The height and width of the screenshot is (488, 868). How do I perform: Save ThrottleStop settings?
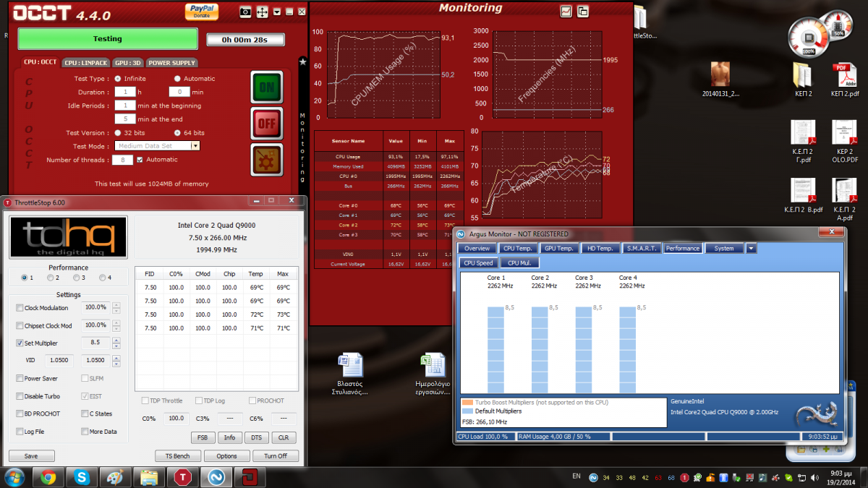point(32,456)
